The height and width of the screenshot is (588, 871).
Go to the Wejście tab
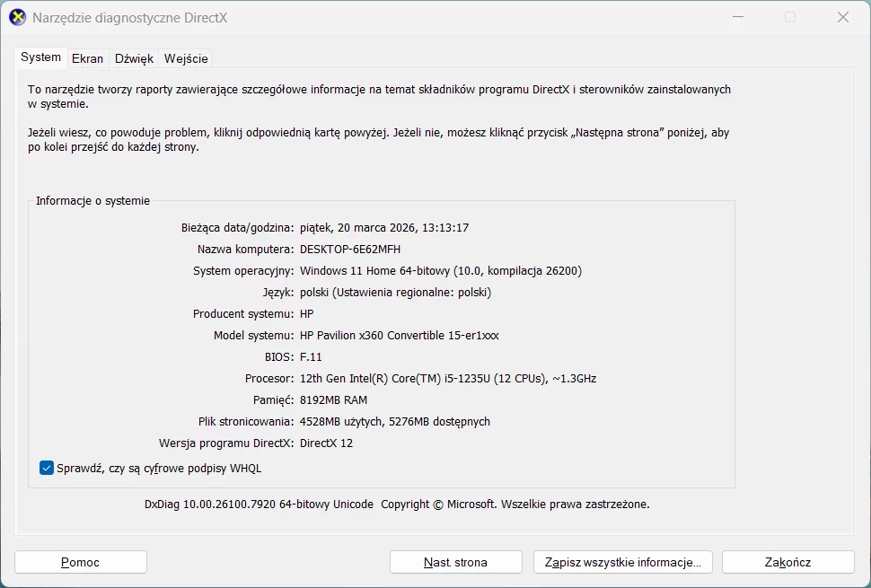(x=186, y=58)
